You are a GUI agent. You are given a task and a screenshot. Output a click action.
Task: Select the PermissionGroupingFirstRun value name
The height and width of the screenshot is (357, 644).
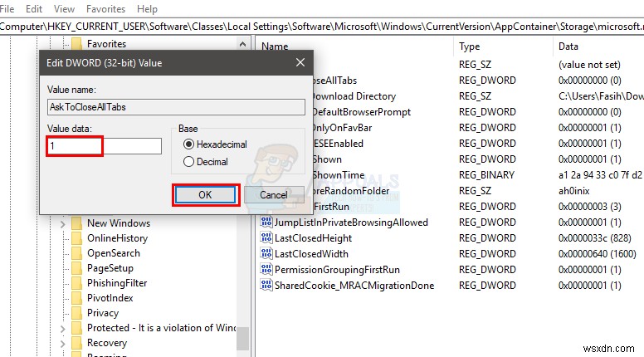pyautogui.click(x=337, y=270)
